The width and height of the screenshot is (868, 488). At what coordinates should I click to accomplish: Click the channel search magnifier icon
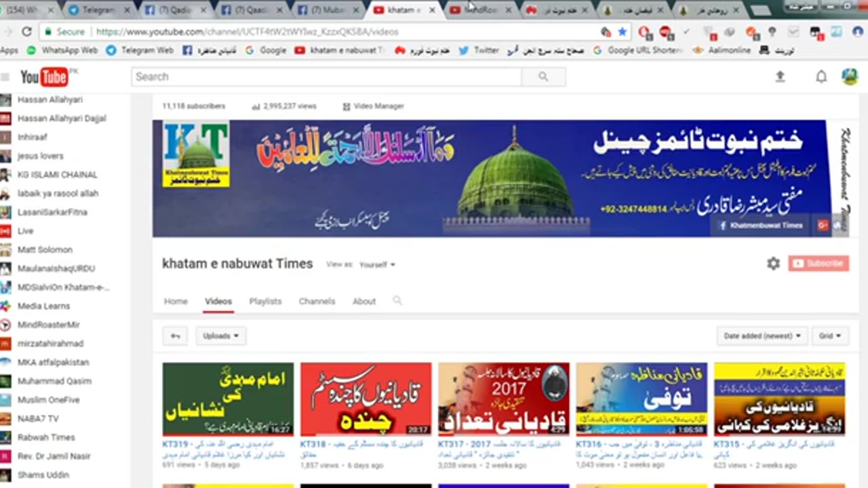[397, 301]
